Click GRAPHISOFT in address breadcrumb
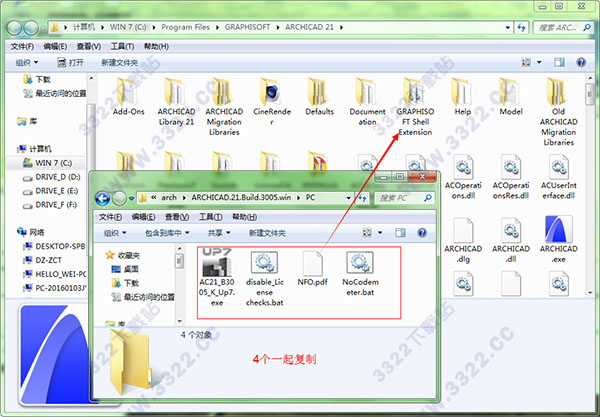The width and height of the screenshot is (600, 417). click(247, 27)
